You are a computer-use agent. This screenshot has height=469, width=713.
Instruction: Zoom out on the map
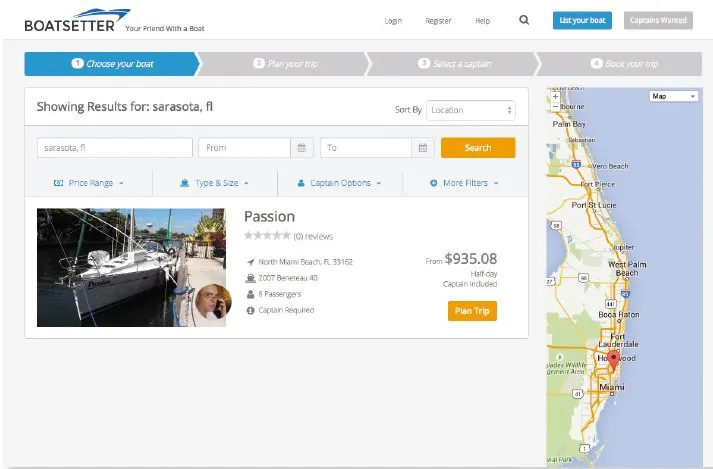click(555, 106)
